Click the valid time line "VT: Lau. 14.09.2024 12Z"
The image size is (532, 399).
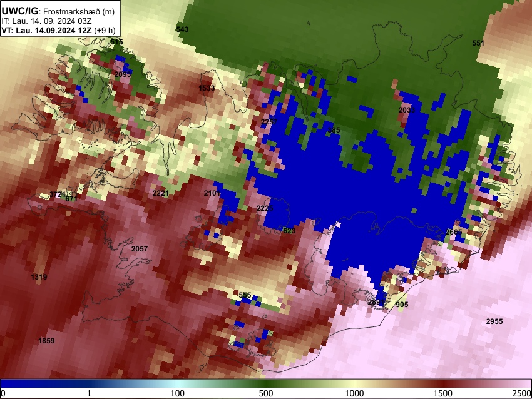tap(46, 30)
